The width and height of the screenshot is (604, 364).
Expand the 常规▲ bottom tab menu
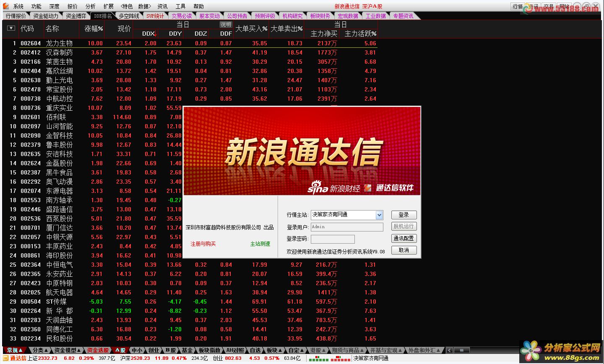(x=15, y=350)
